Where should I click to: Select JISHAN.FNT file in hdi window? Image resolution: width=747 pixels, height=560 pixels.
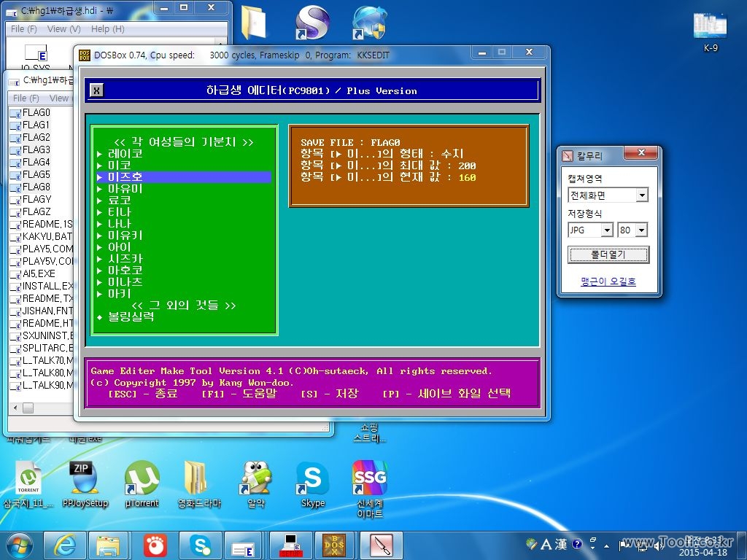42,311
